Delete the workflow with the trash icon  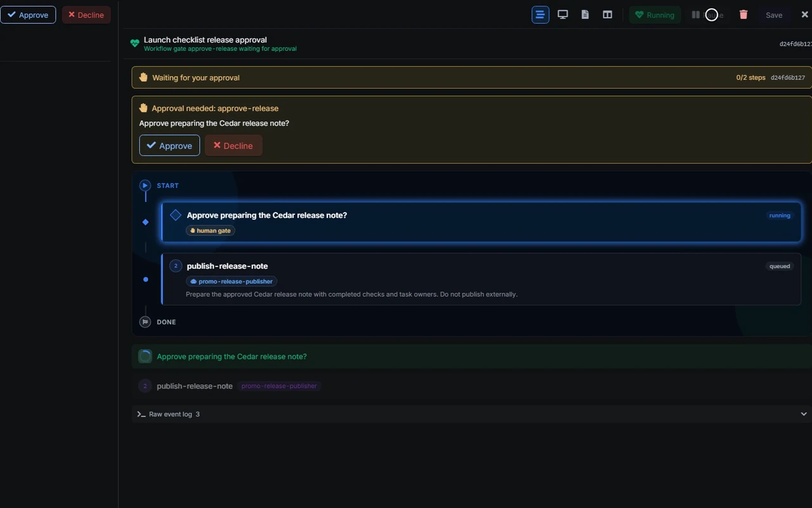pyautogui.click(x=743, y=15)
